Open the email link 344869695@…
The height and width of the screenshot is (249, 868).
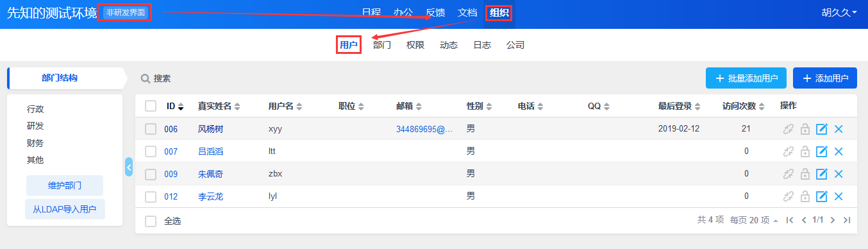click(424, 129)
